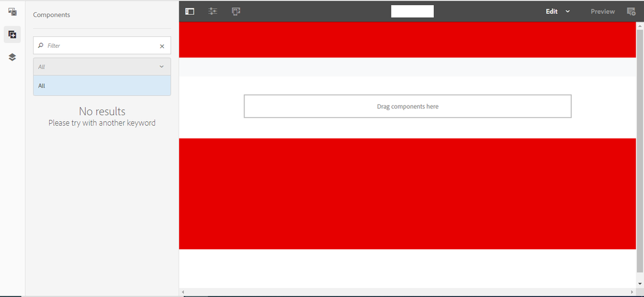Switch to Preview mode
Screen dimensions: 644x297
[x=603, y=12]
